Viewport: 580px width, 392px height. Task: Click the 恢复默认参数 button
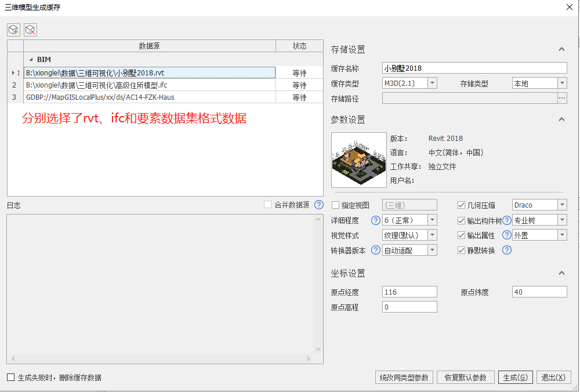pyautogui.click(x=465, y=378)
